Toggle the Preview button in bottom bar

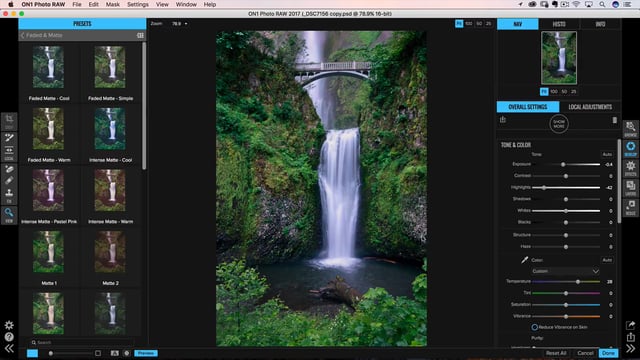146,353
